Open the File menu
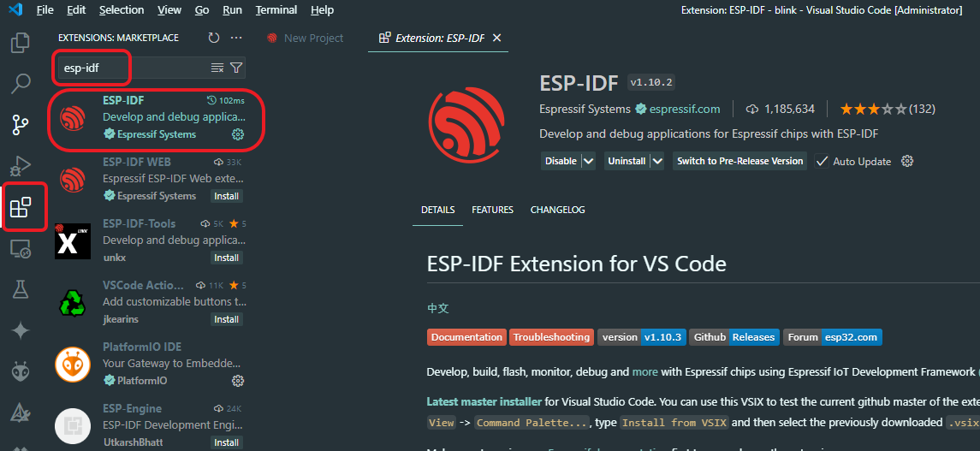 [x=45, y=10]
